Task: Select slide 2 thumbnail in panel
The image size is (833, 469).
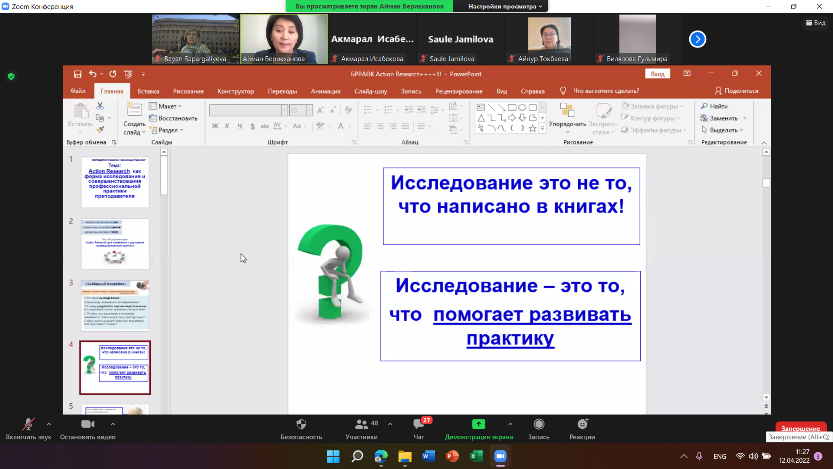Action: (115, 244)
